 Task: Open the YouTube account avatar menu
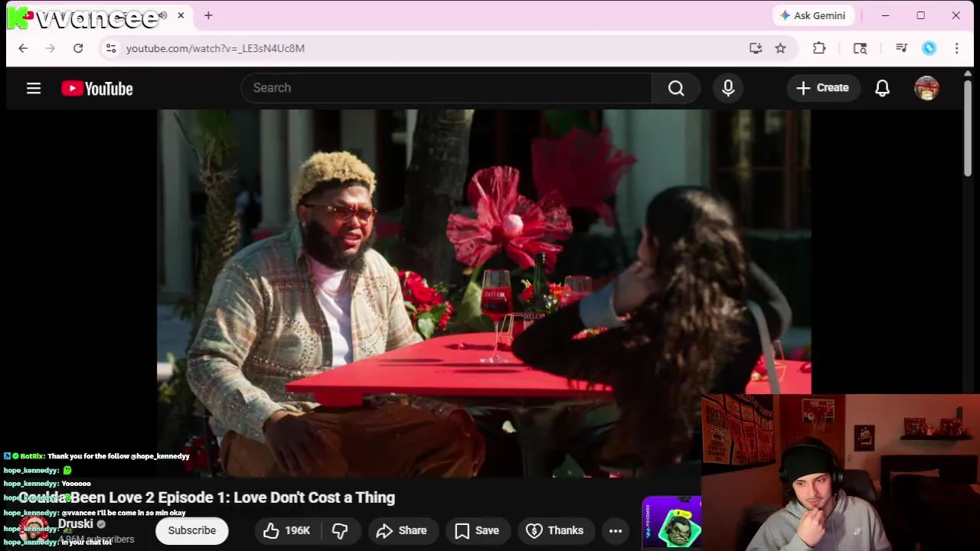pyautogui.click(x=926, y=88)
